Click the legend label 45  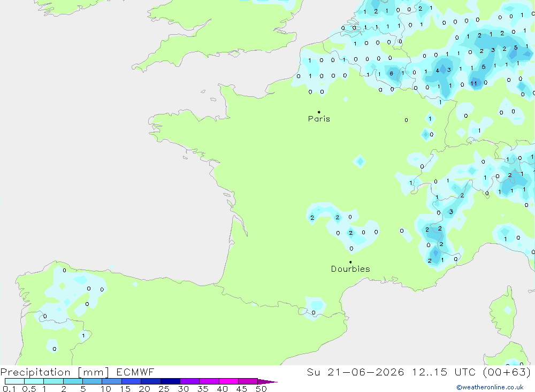click(x=242, y=389)
